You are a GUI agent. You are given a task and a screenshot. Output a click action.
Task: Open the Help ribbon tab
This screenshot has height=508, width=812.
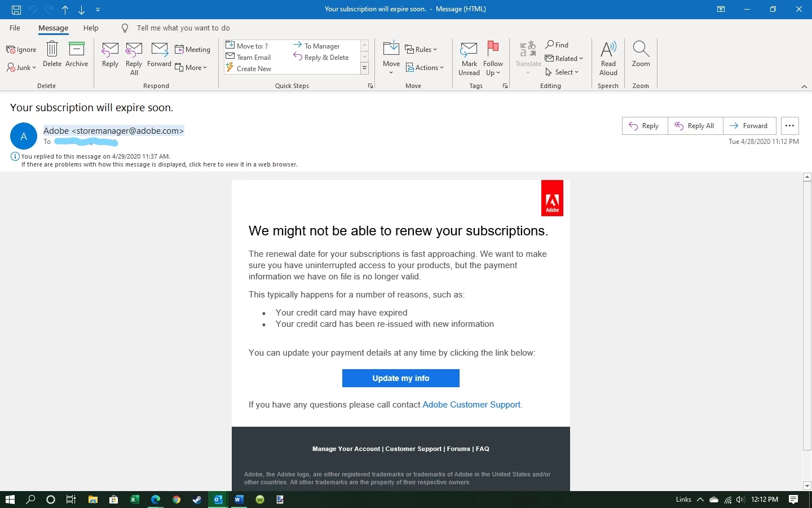91,28
